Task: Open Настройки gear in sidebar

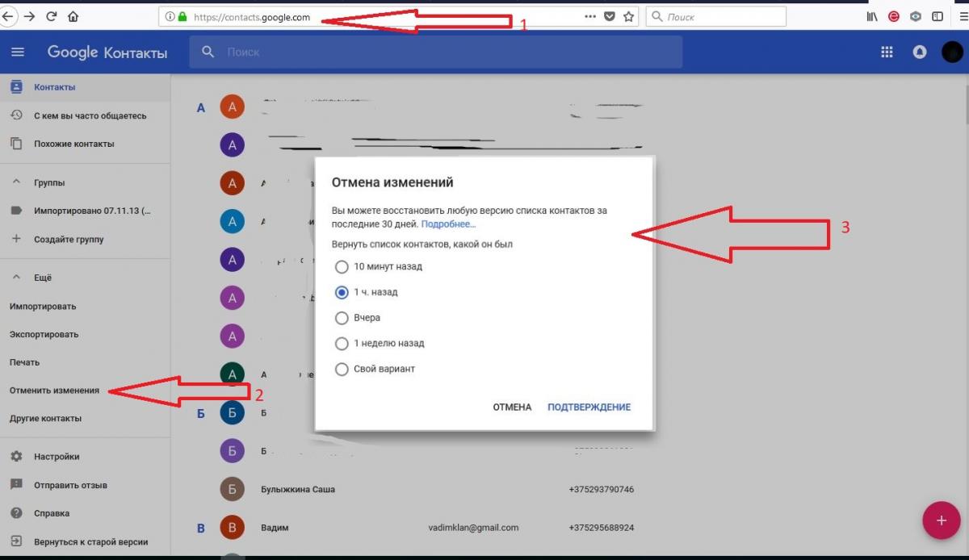Action: [x=16, y=457]
